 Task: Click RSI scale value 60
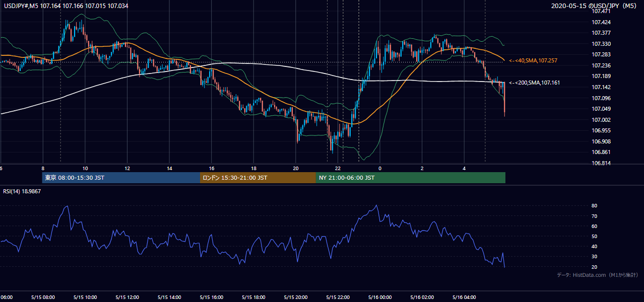[x=595, y=226]
